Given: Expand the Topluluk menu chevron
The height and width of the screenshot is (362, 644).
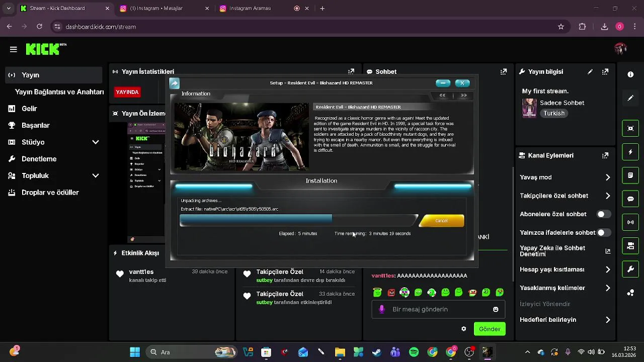Looking at the screenshot, I should [96, 175].
